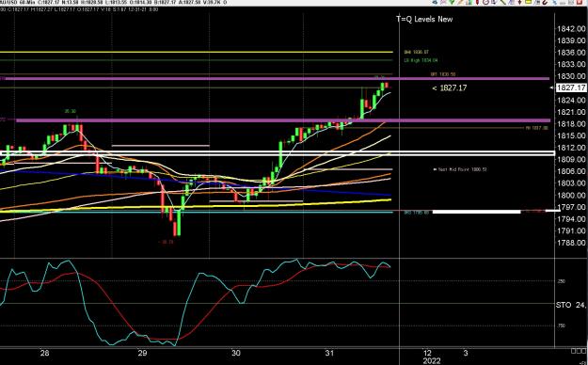Click the 2022 year label on time axis

tap(432, 361)
